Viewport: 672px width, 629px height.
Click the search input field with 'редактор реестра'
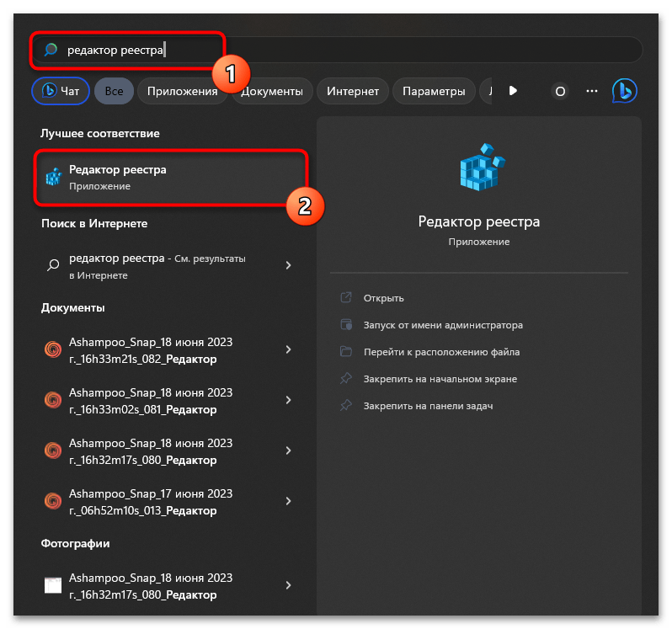(x=337, y=51)
